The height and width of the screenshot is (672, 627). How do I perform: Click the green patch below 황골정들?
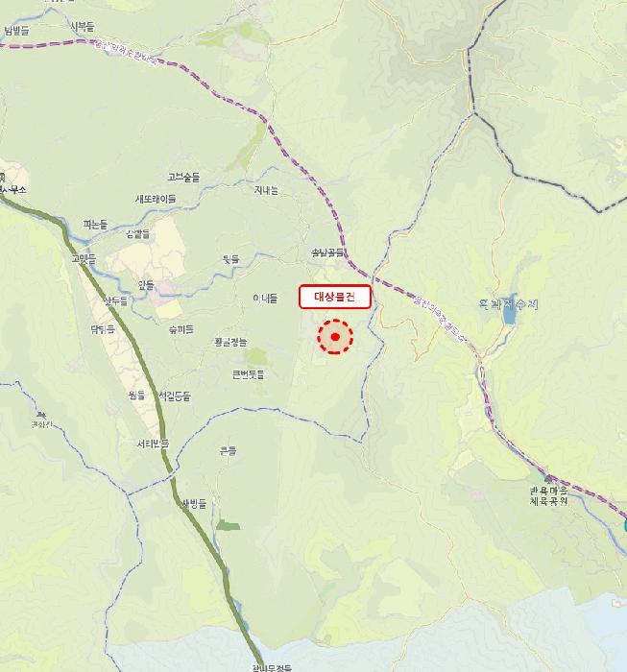(256, 356)
